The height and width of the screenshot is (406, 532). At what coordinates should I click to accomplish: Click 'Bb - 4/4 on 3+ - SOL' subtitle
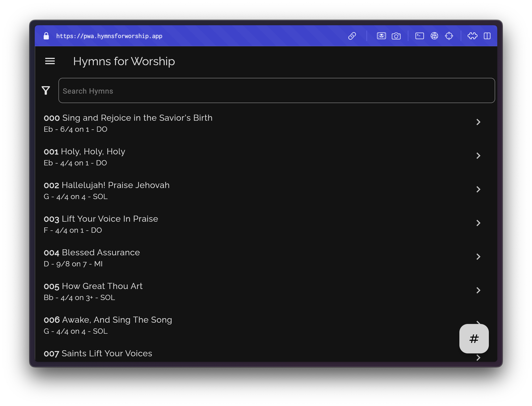(79, 297)
